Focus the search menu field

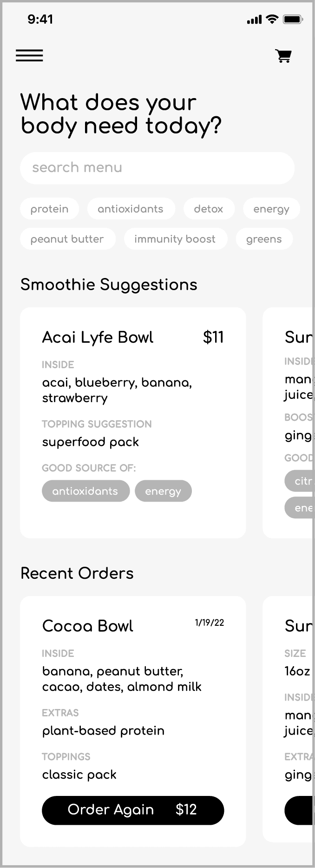[157, 168]
